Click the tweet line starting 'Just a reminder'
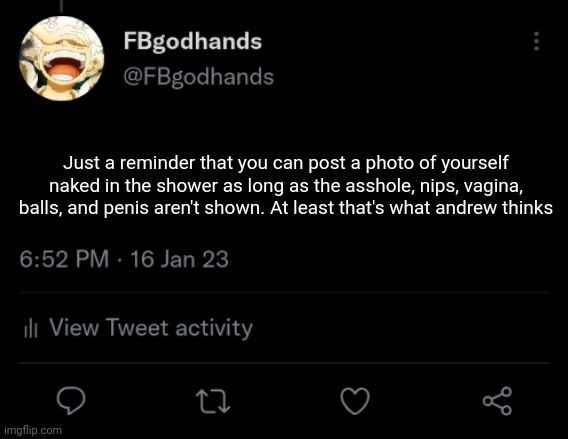Image resolution: width=568 pixels, height=439 pixels. [x=286, y=163]
